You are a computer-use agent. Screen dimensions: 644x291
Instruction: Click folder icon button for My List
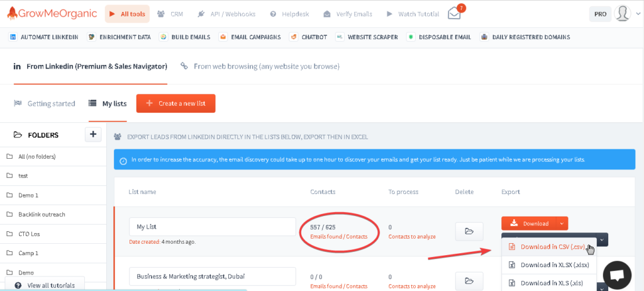coord(469,231)
